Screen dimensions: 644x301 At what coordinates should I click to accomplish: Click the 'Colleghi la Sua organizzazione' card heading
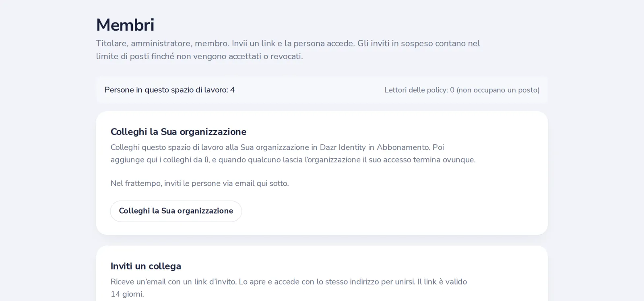178,132
